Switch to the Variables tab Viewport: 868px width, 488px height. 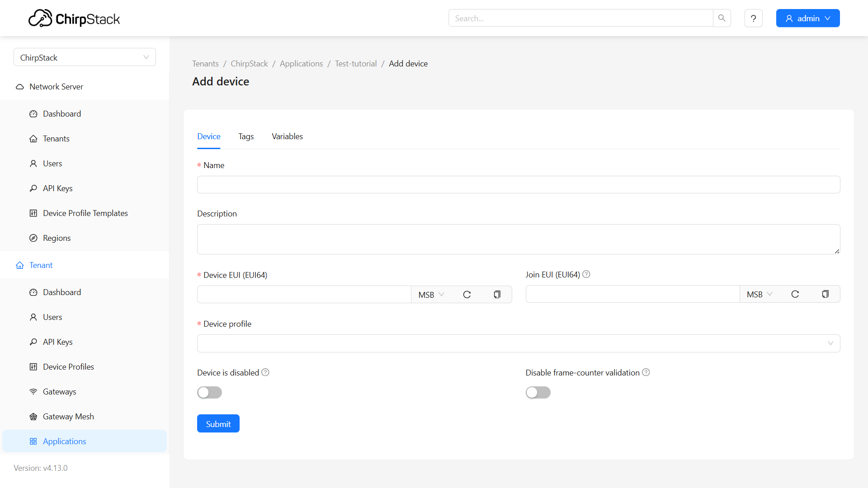point(287,136)
